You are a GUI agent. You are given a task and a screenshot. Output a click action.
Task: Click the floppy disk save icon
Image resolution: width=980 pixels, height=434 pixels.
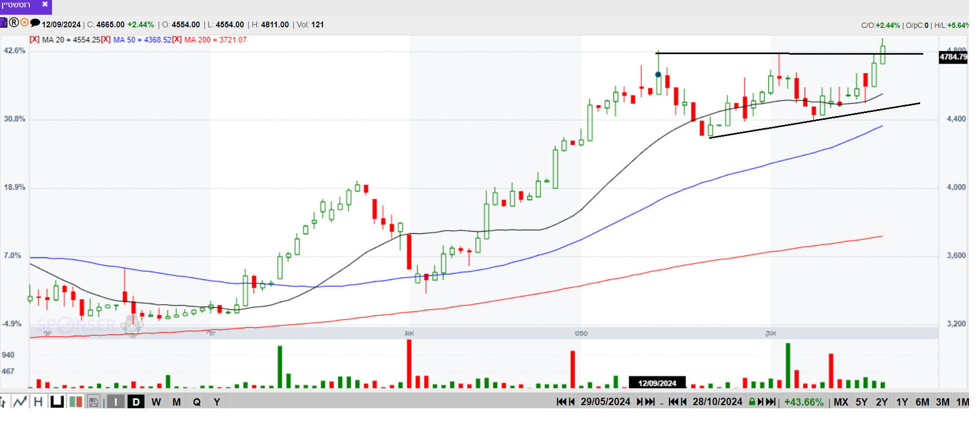(x=93, y=402)
